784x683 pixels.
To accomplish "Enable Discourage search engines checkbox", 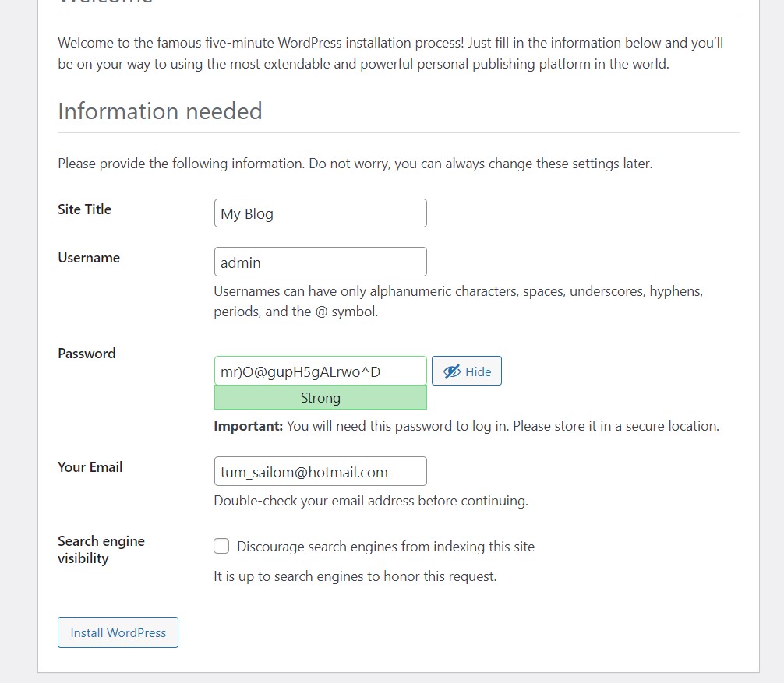I will (x=221, y=547).
